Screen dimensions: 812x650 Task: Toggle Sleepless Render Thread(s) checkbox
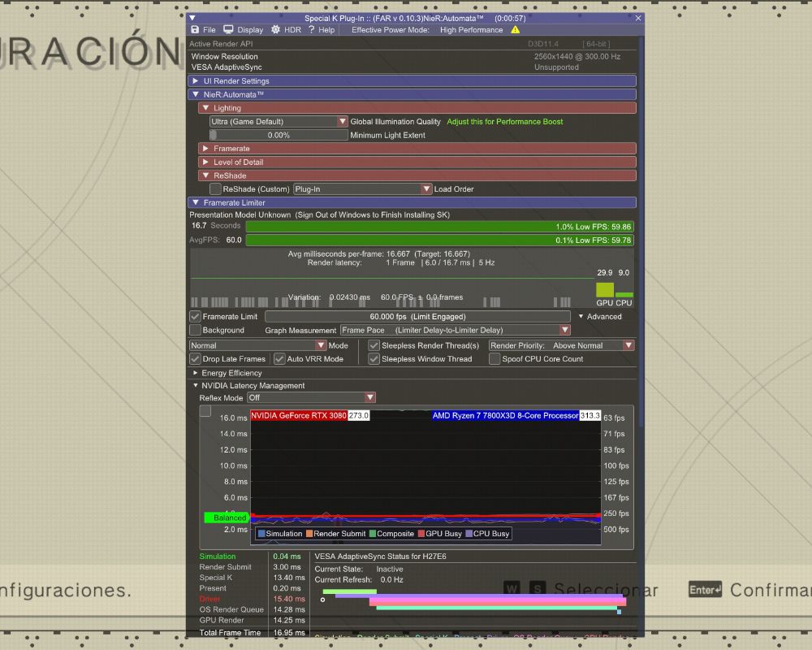[374, 345]
